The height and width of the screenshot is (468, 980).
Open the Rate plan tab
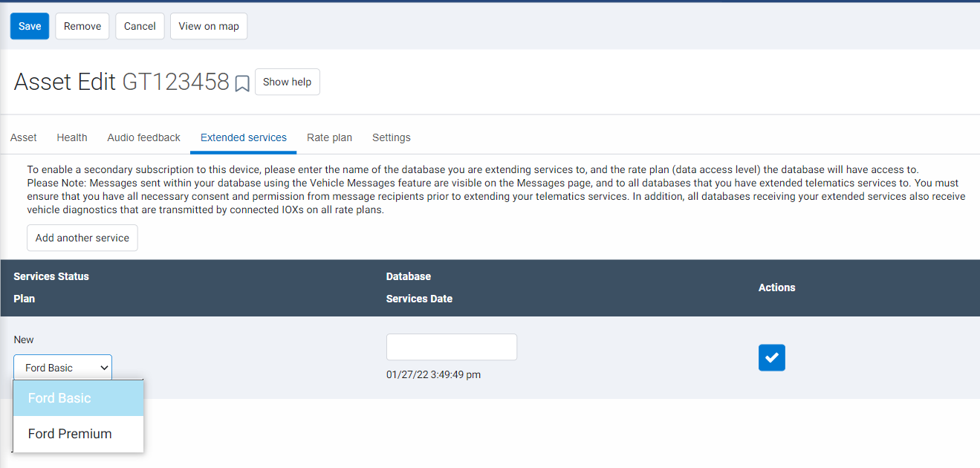click(x=329, y=137)
